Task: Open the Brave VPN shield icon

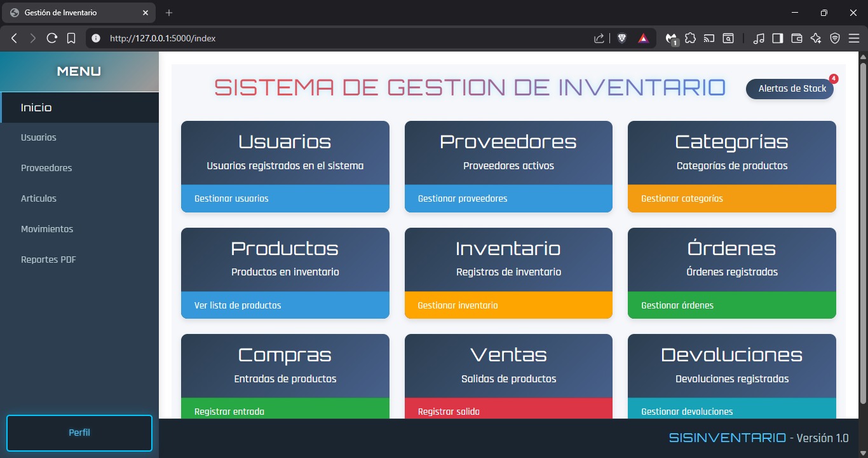Action: 834,38
